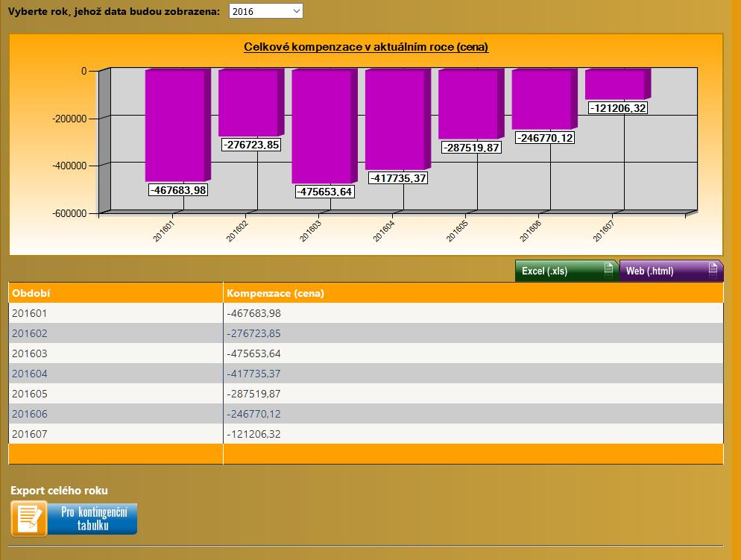Export table to Web (.html)
The width and height of the screenshot is (741, 560).
[671, 271]
